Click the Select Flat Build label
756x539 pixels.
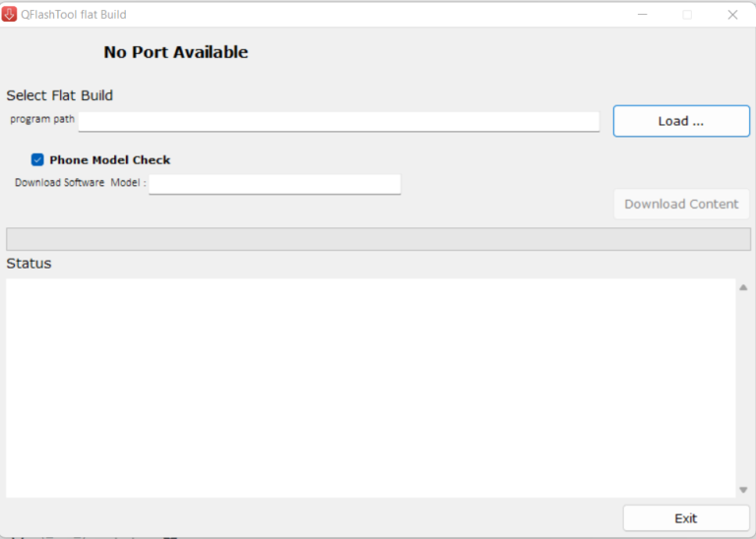tap(59, 95)
